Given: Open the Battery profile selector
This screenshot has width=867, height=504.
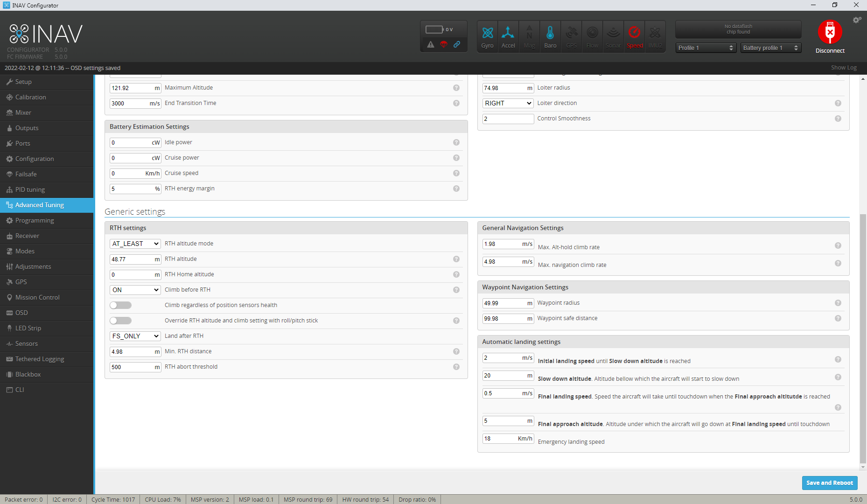Looking at the screenshot, I should coord(770,48).
